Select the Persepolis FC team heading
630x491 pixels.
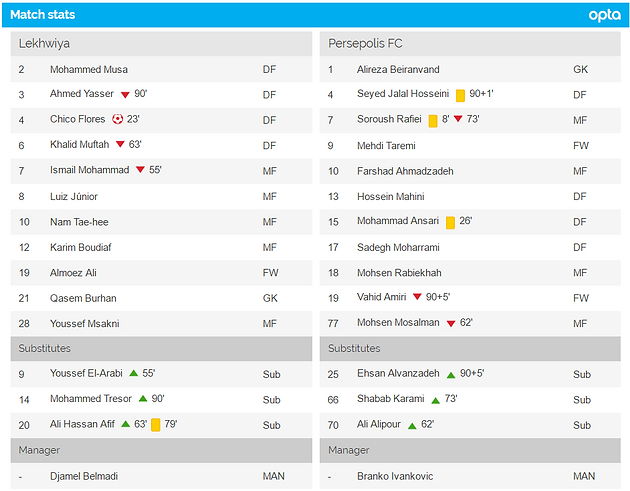[365, 43]
